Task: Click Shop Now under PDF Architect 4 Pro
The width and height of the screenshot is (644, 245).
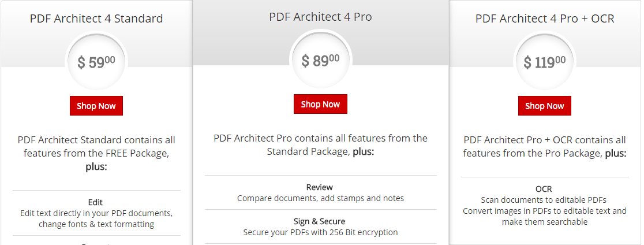Action: (x=320, y=104)
